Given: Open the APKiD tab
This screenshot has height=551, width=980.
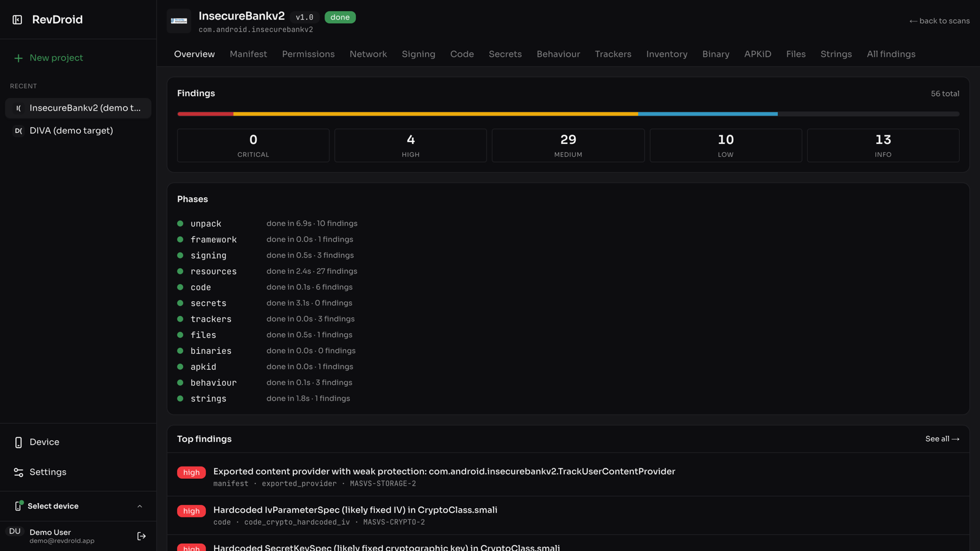Looking at the screenshot, I should [758, 54].
